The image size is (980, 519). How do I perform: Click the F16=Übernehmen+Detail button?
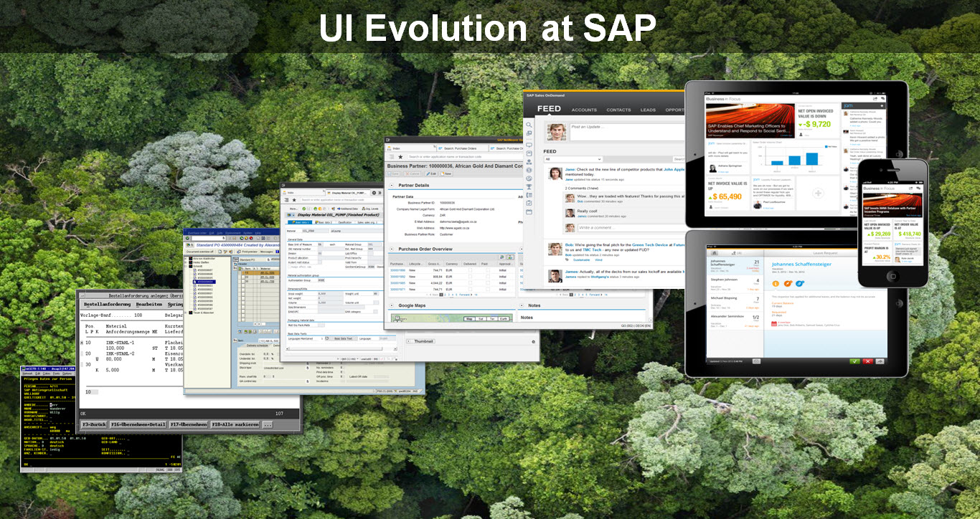coord(138,424)
